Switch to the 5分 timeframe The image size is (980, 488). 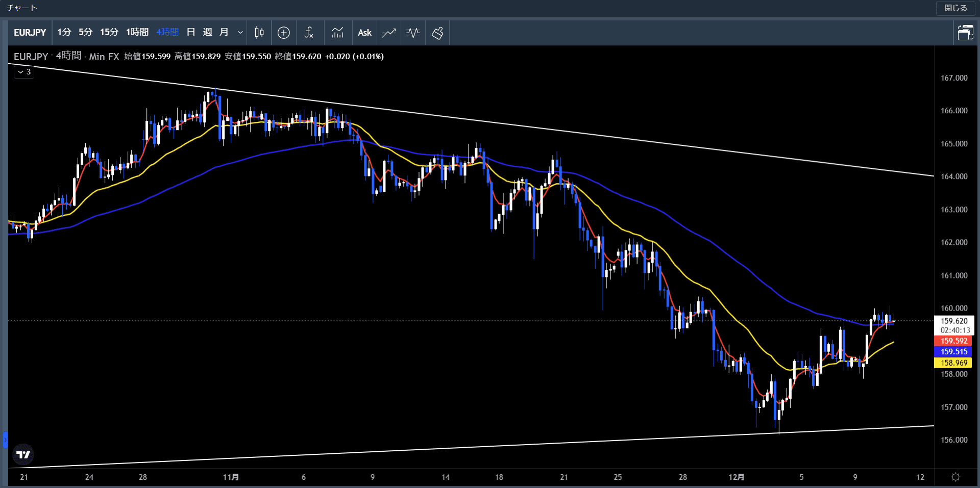85,32
